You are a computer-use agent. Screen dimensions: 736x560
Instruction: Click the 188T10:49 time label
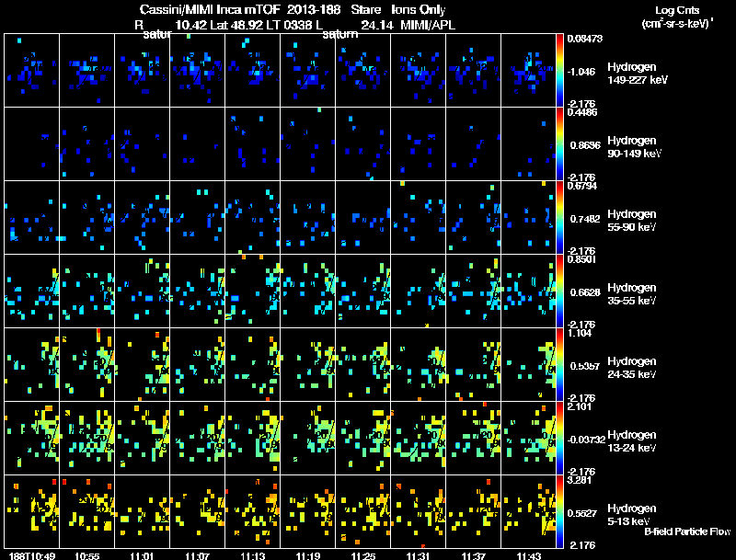32,555
